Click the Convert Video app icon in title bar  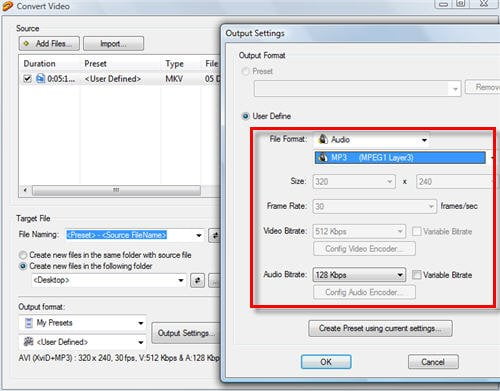[7, 6]
